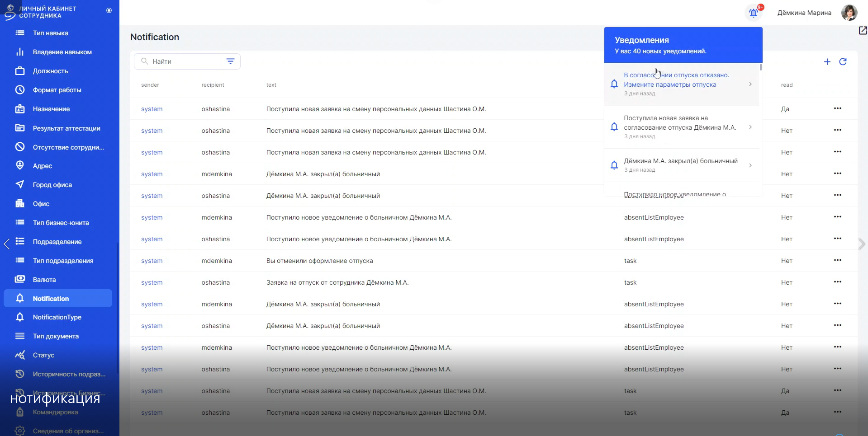Toggle the sidebar pin radio button at top

click(109, 10)
